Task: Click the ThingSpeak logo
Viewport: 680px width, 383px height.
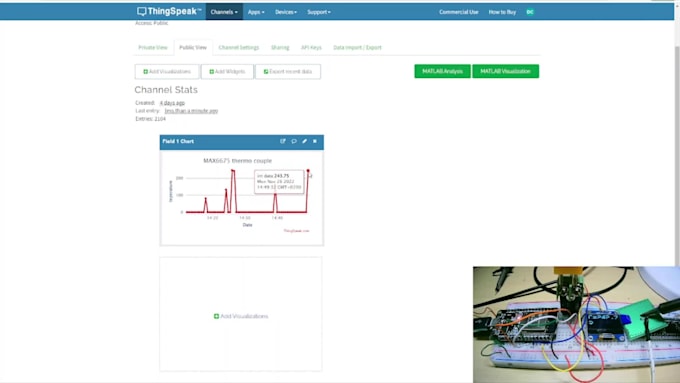Action: point(169,12)
